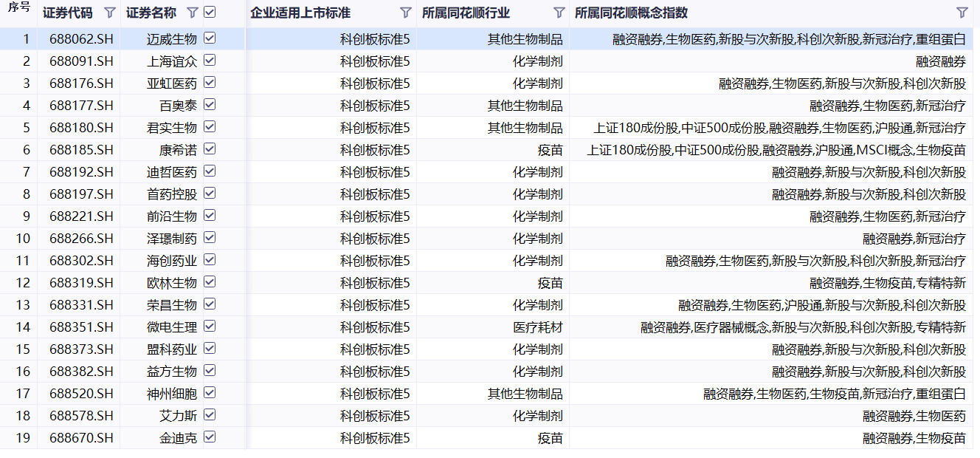
Task: Select stock code 688266.SH
Action: click(82, 239)
